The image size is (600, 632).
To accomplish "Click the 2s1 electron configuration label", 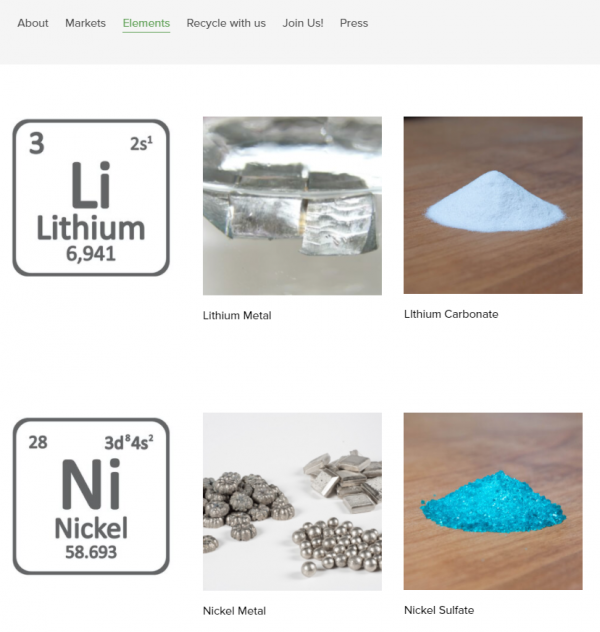I will pyautogui.click(x=141, y=143).
